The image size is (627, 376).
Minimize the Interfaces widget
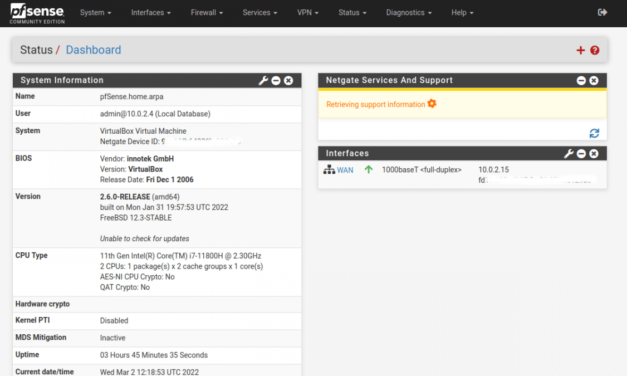581,154
